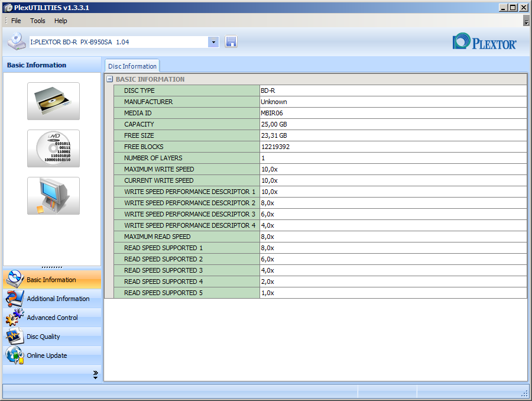Click the Plextor logo at top right

point(484,42)
